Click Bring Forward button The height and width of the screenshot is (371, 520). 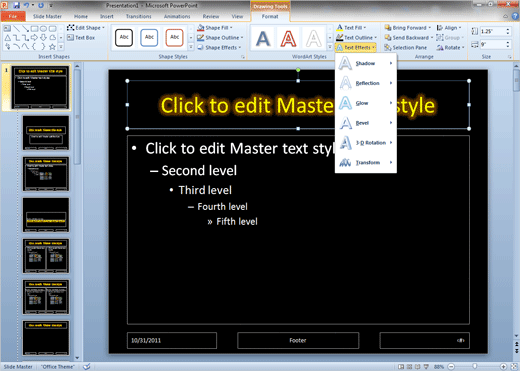(407, 28)
